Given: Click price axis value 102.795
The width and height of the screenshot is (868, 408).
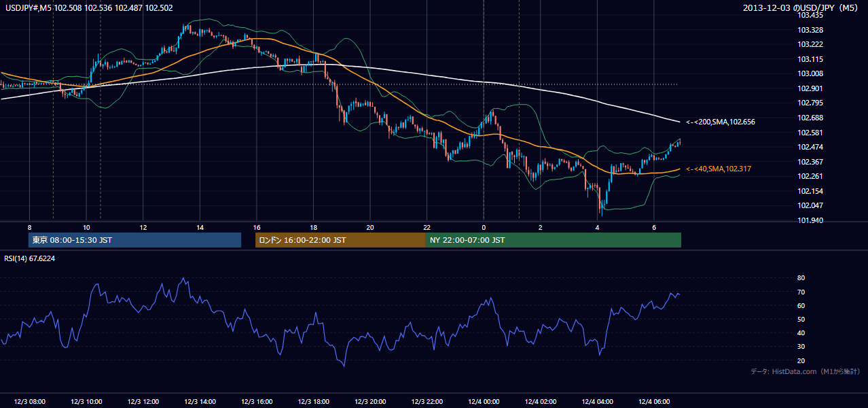Looking at the screenshot, I should (810, 103).
